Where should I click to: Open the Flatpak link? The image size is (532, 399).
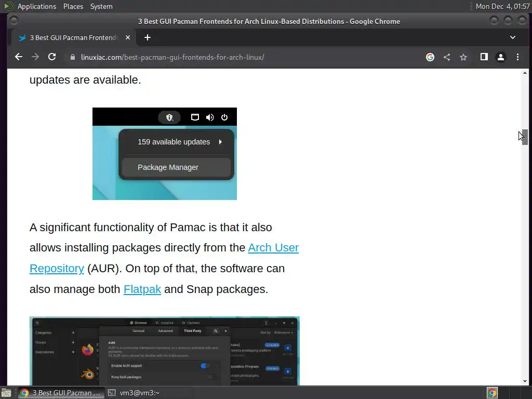(x=142, y=289)
